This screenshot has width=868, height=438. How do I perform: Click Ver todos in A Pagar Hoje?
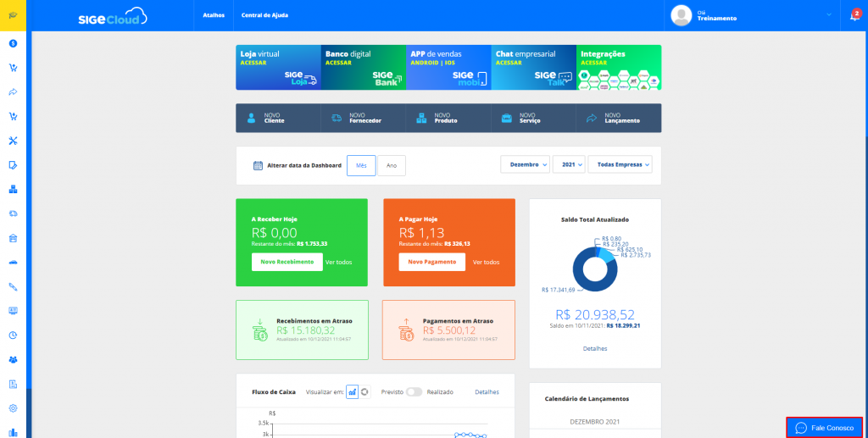click(x=486, y=262)
